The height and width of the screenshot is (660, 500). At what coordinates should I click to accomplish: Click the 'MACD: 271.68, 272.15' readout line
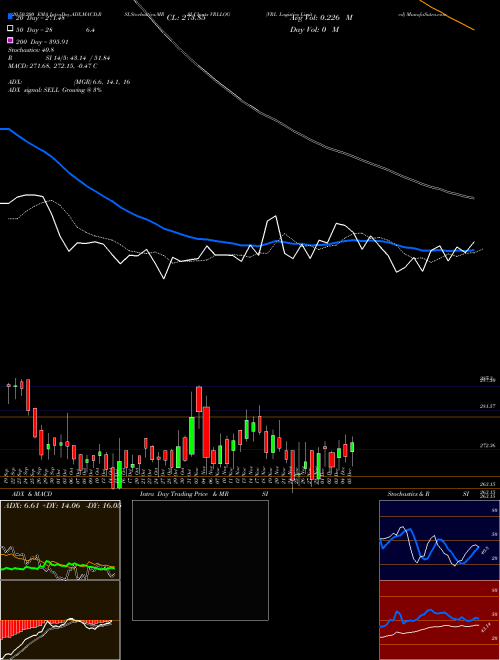tap(53, 66)
